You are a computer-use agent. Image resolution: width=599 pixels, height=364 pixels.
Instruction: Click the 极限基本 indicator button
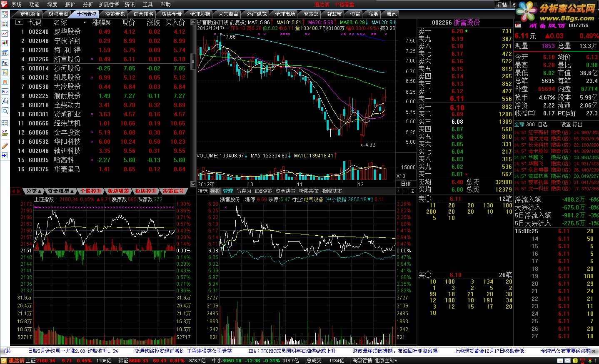coord(332,191)
